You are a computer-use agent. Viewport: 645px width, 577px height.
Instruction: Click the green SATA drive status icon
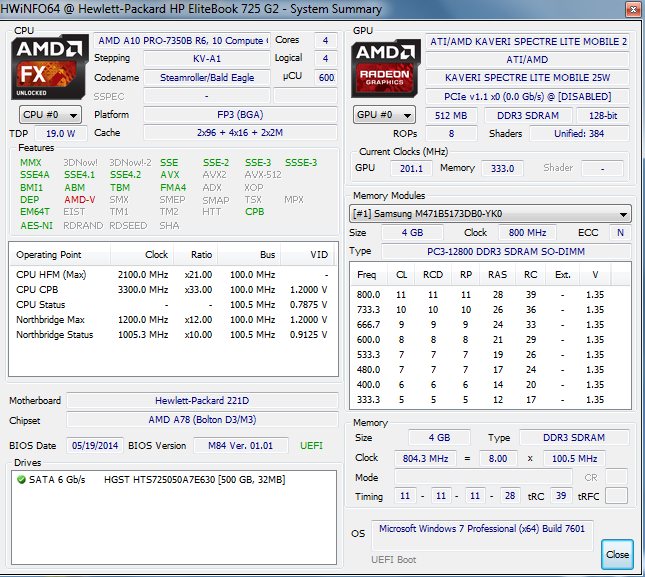pos(21,480)
